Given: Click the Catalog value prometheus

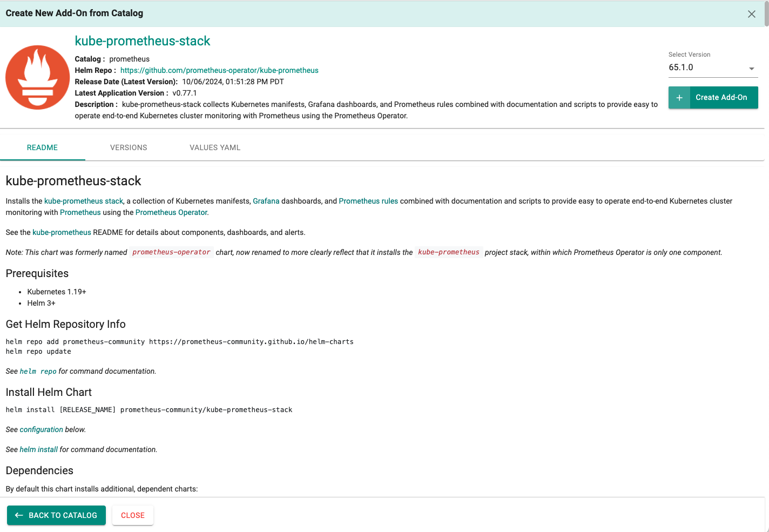Looking at the screenshot, I should click(130, 59).
